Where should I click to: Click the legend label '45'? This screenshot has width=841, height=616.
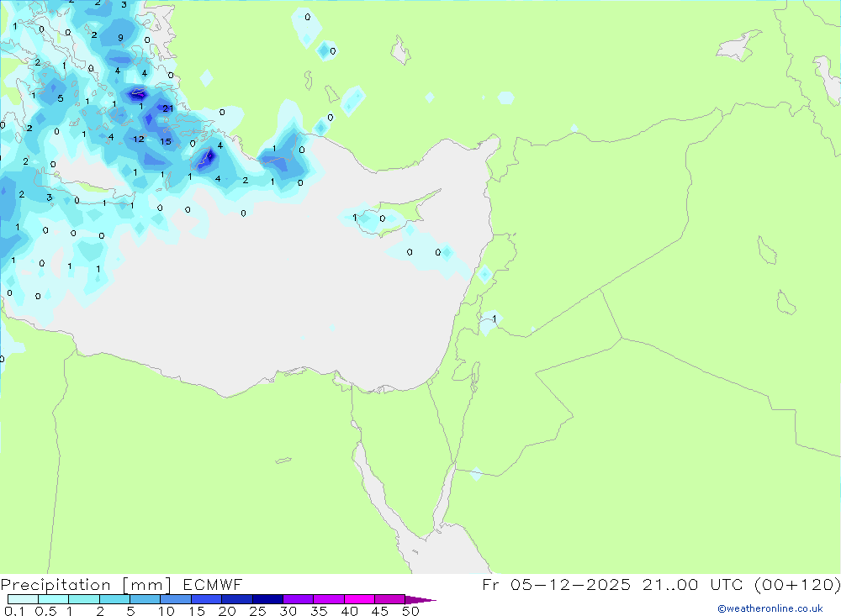pos(380,611)
